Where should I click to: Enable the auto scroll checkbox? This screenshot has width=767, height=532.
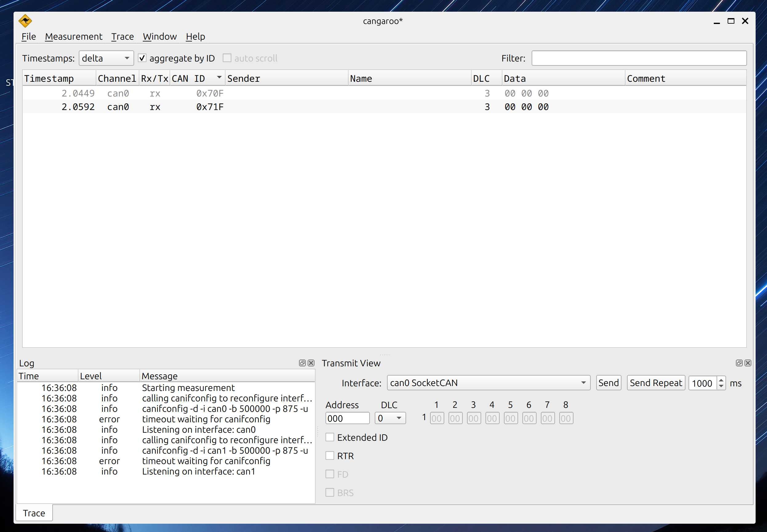click(x=227, y=57)
